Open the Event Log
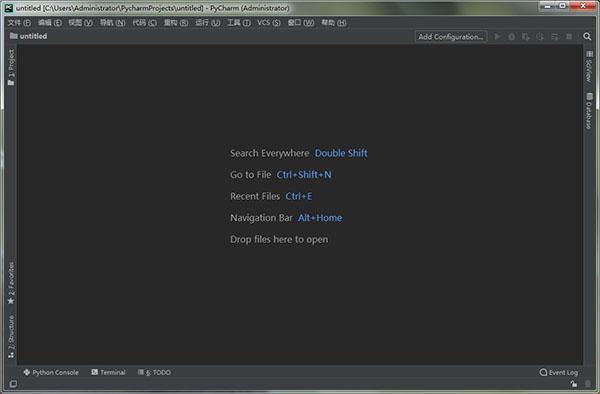 [559, 372]
